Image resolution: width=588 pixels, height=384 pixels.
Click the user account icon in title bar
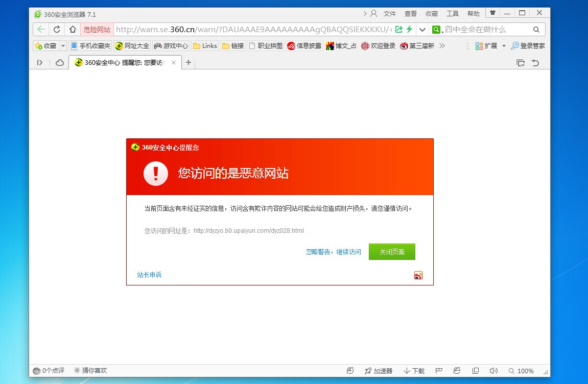(x=373, y=13)
